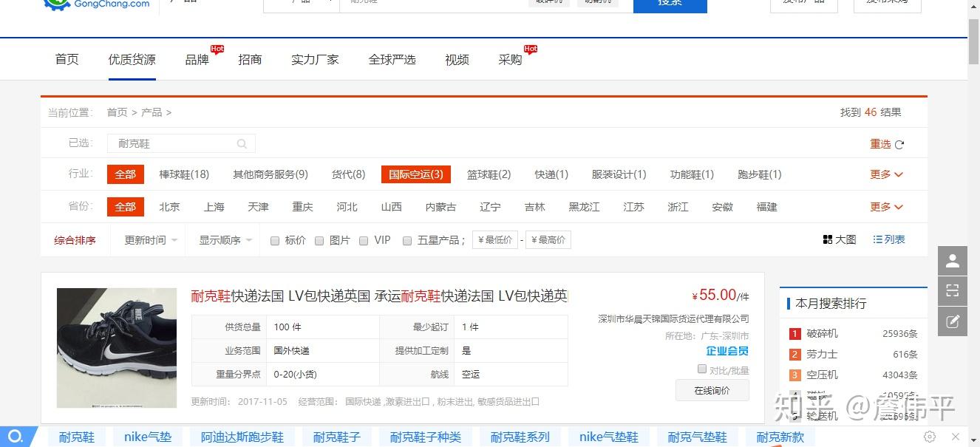This screenshot has width=980, height=447.
Task: Expand 更多 in the 行业 row
Action: click(x=886, y=174)
